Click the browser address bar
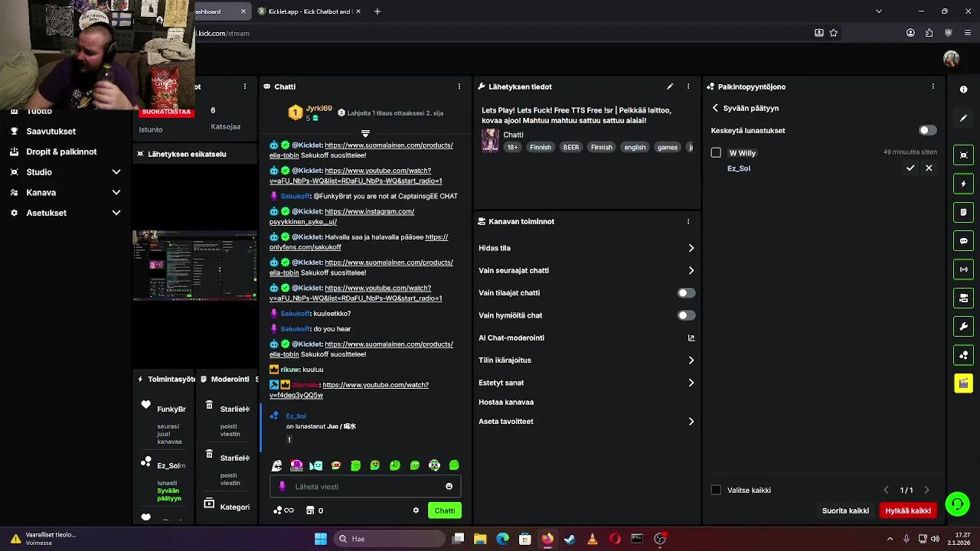980x551 pixels. [498, 33]
